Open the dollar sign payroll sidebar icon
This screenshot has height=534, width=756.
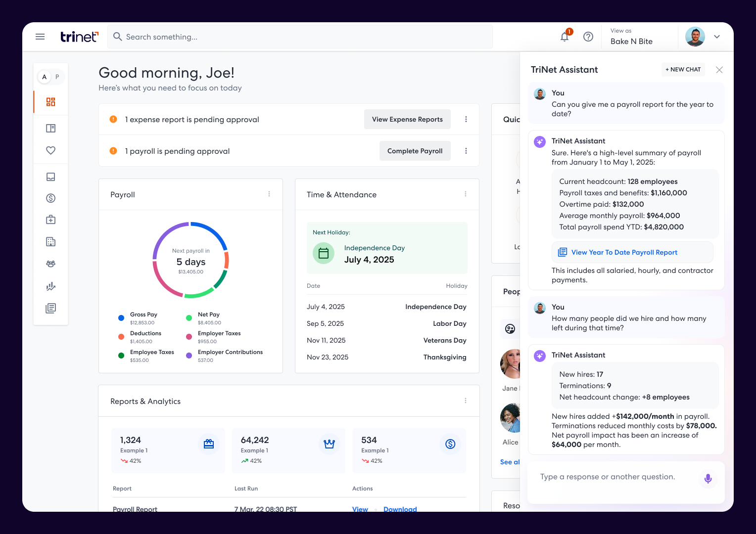click(x=50, y=198)
